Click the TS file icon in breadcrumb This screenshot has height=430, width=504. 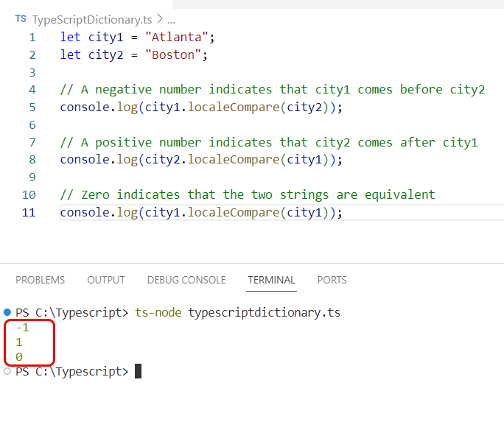pyautogui.click(x=21, y=19)
